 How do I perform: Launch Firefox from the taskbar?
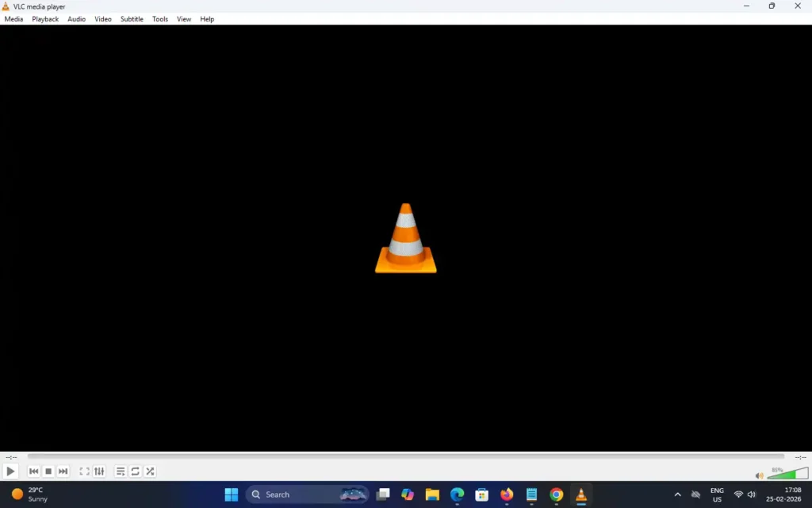pos(506,494)
